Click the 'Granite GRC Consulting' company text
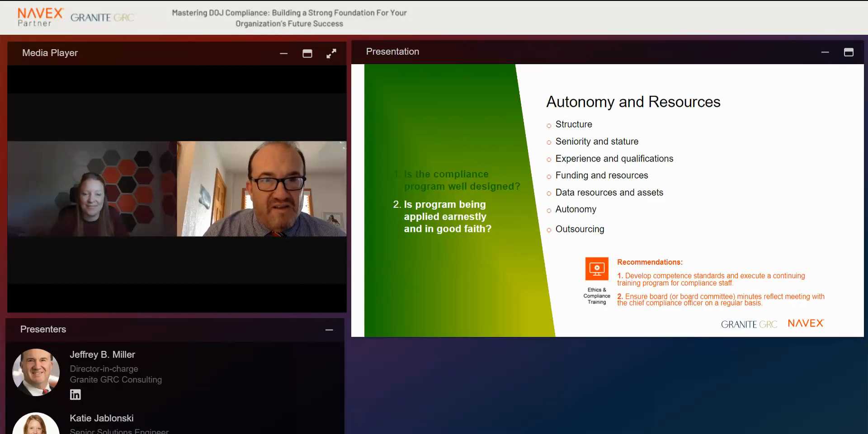Image resolution: width=868 pixels, height=434 pixels. coord(116,380)
